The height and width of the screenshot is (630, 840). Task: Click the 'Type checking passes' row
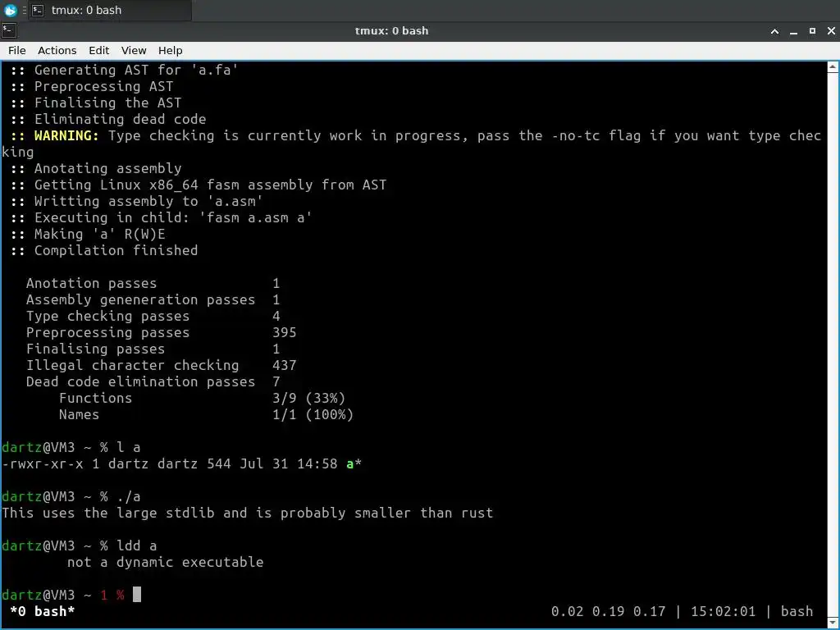coord(153,316)
